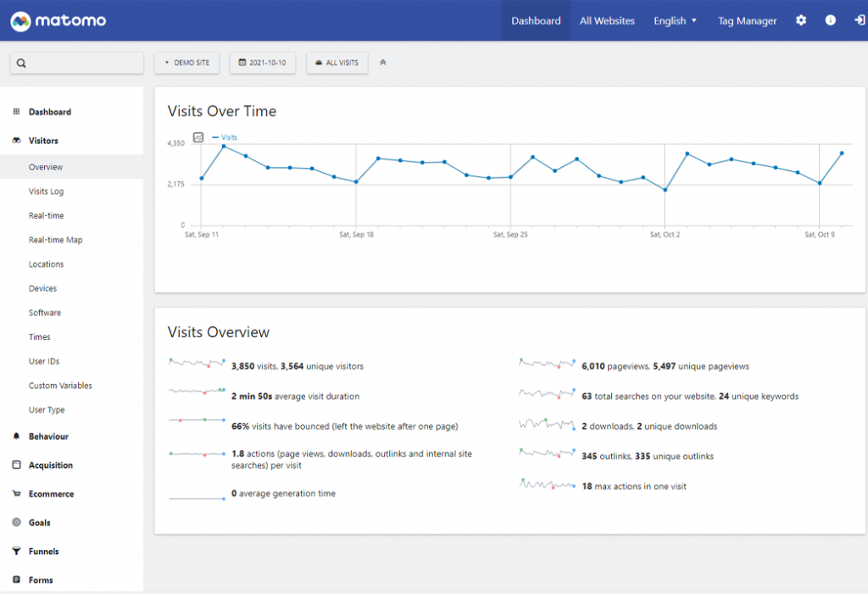868x594 pixels.
Task: Click the chart metrics picker icon
Action: (198, 137)
